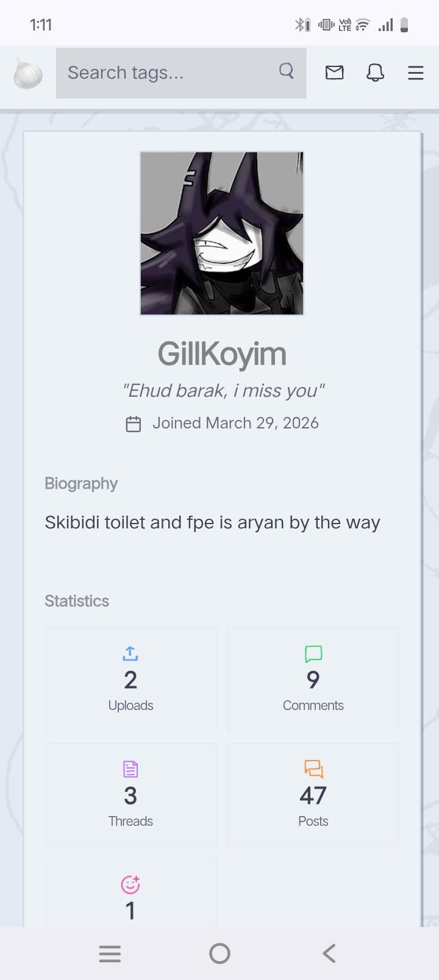Click the pink smiley reaction icon

tap(130, 884)
